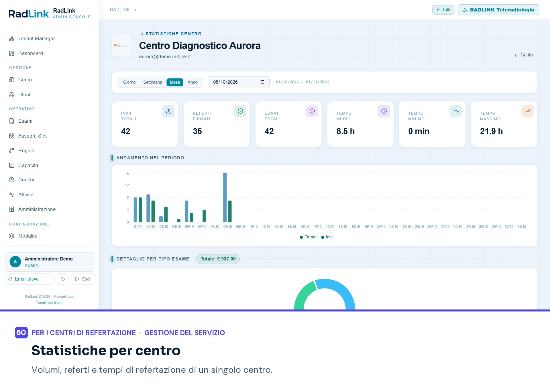Screen dimensions: 550x392
Task: Toggle Firmati series in chart legend
Action: pos(309,237)
